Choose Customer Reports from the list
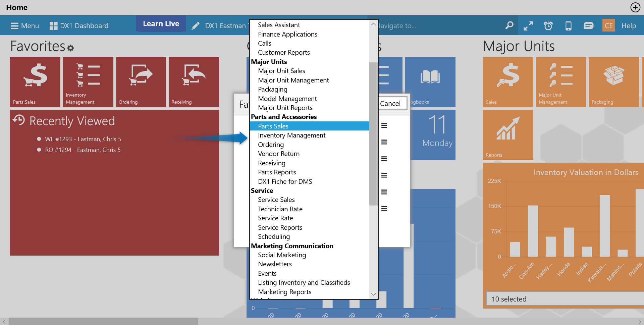This screenshot has width=644, height=325. 310,52
